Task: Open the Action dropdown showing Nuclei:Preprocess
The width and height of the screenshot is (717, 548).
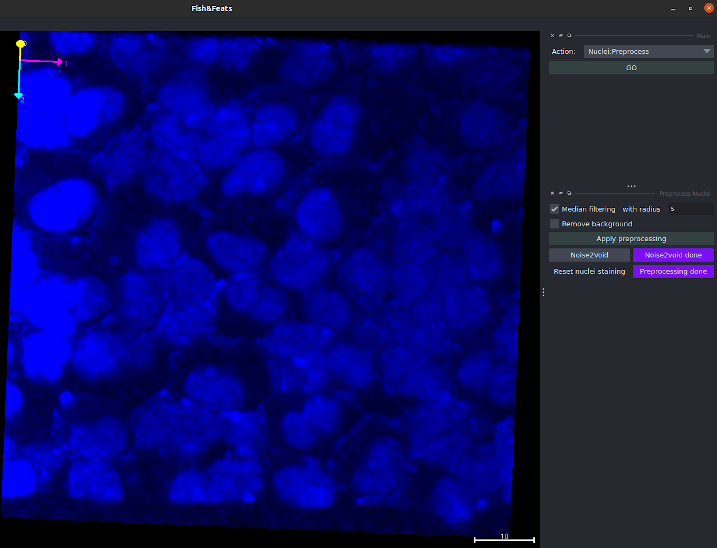Action: [x=647, y=51]
